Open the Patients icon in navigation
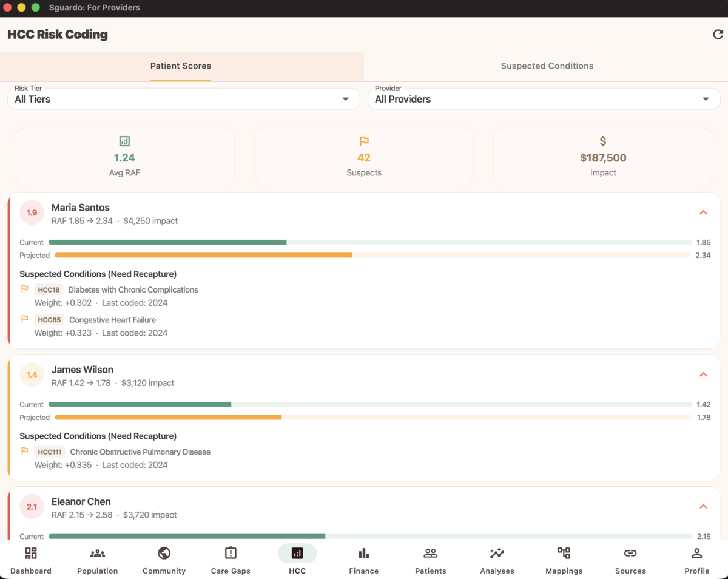Viewport: 728px width, 579px height. coord(430,554)
